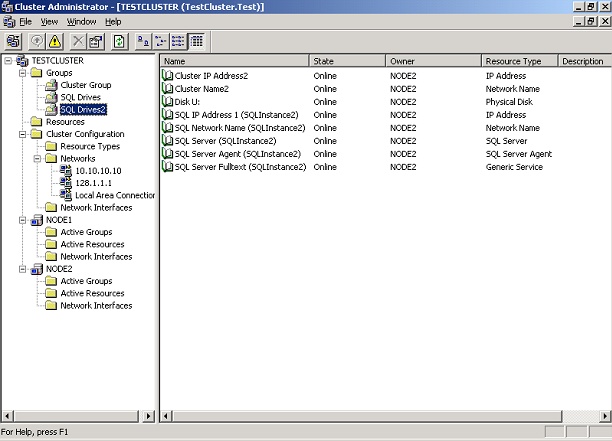612x441 pixels.
Task: Sort by the State column header
Action: point(347,61)
